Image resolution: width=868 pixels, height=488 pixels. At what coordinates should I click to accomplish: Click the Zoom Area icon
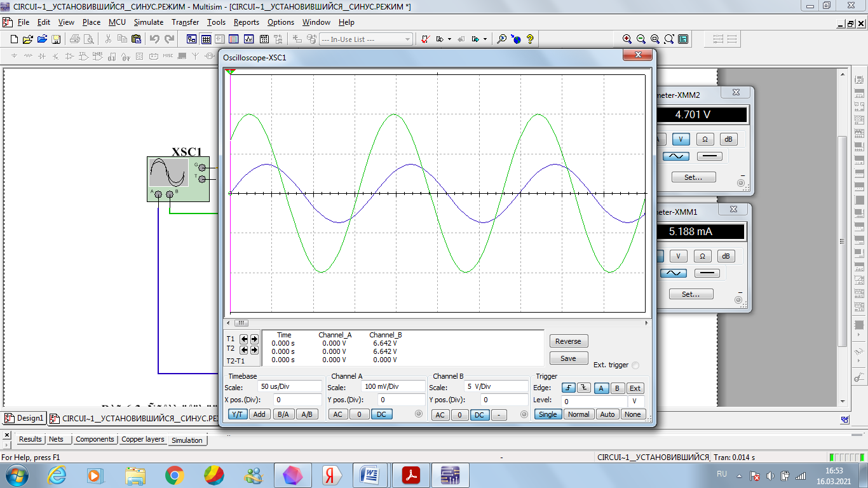[x=655, y=39]
